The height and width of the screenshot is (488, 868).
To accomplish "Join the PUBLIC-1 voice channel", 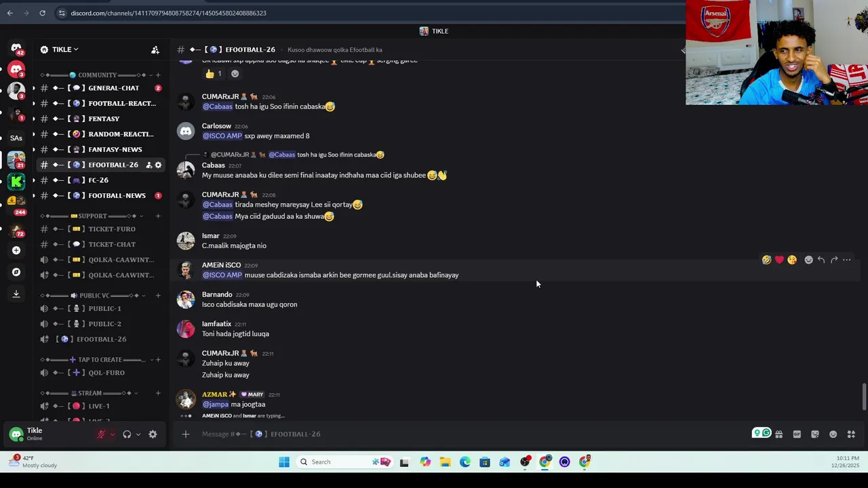I will pyautogui.click(x=100, y=308).
